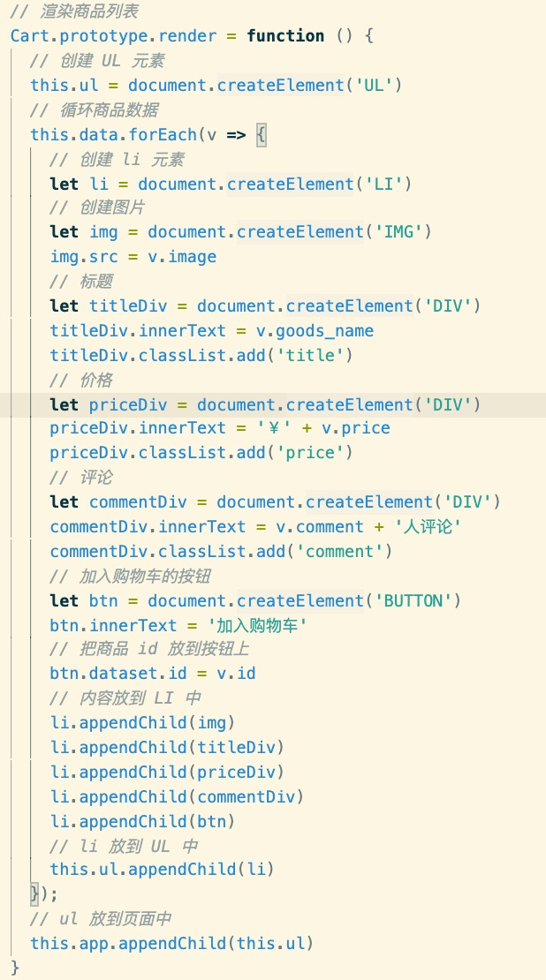Click the string literal 'IMG'

click(x=398, y=232)
